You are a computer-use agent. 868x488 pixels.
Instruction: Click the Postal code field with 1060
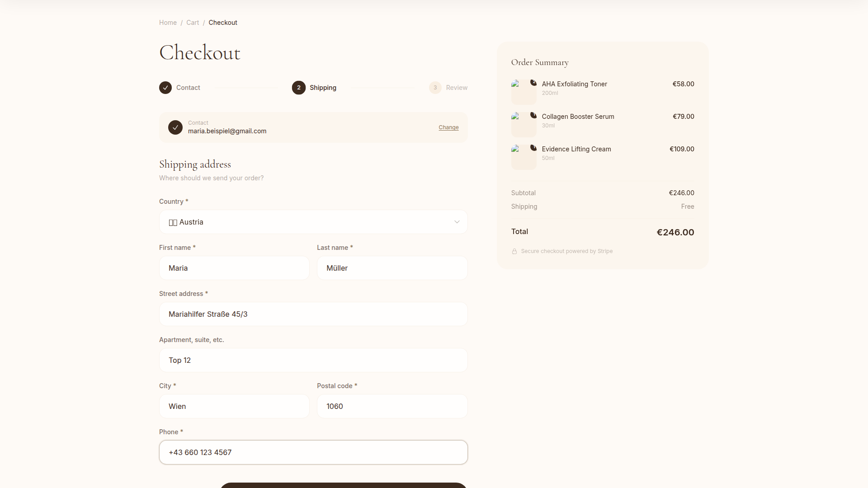[x=392, y=406]
